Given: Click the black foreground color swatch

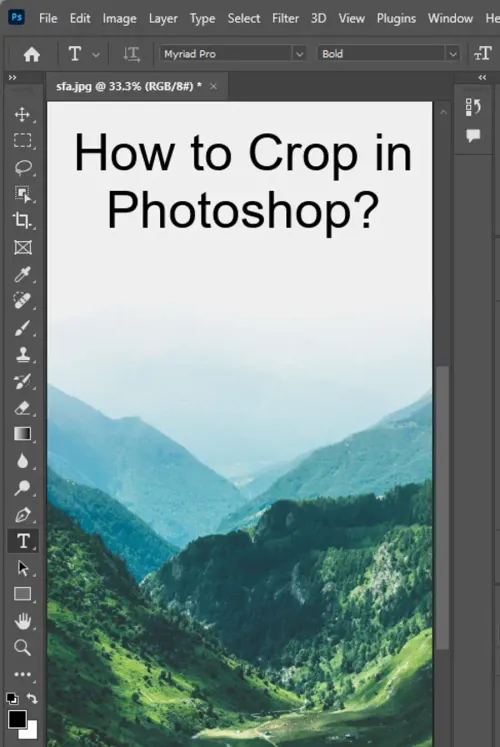Looking at the screenshot, I should coord(17,719).
